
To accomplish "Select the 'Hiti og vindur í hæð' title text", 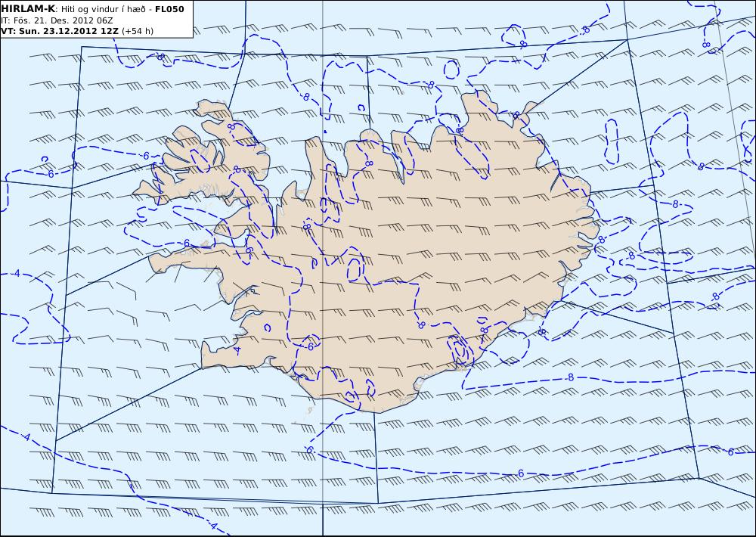I will pos(103,10).
